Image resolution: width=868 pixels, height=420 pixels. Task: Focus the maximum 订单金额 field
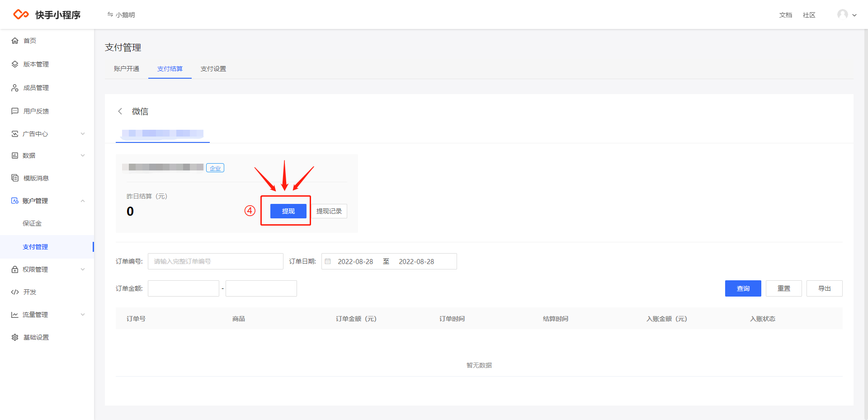point(261,288)
